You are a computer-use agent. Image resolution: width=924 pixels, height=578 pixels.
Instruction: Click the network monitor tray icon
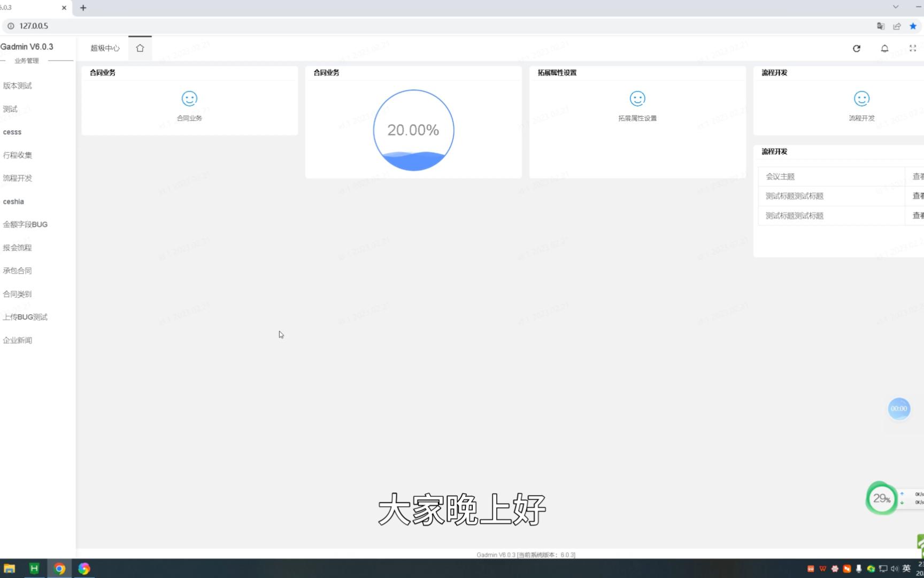coord(883,568)
